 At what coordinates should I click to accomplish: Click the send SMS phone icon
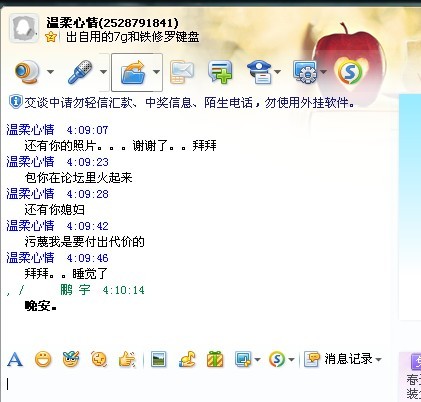(x=181, y=72)
